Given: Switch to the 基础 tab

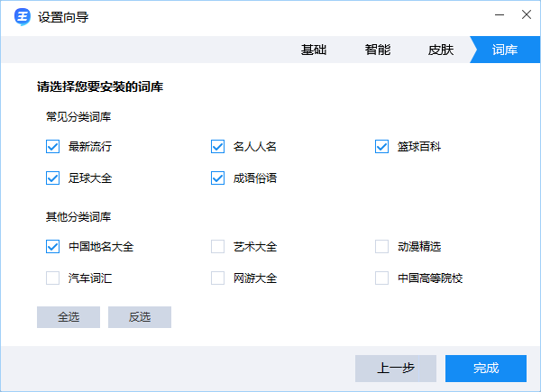Looking at the screenshot, I should 314,50.
